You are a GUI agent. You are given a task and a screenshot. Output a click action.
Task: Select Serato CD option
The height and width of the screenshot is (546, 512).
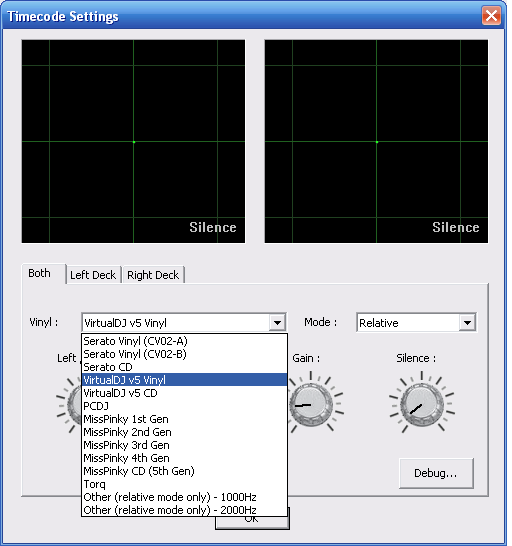(x=184, y=367)
